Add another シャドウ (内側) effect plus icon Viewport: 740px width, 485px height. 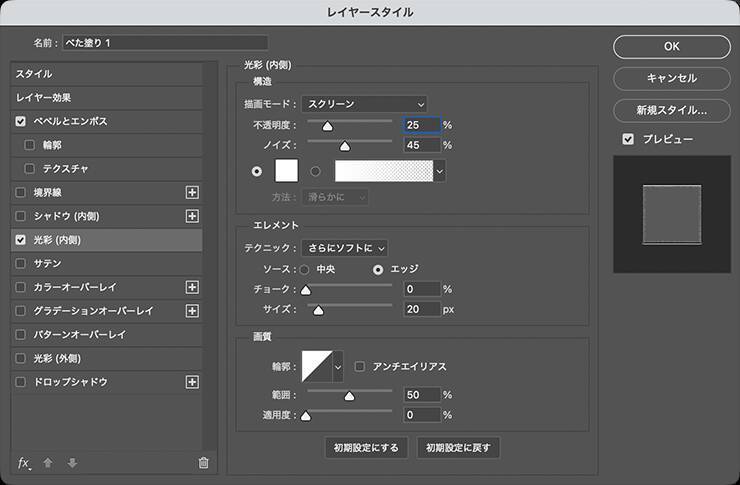tap(192, 216)
